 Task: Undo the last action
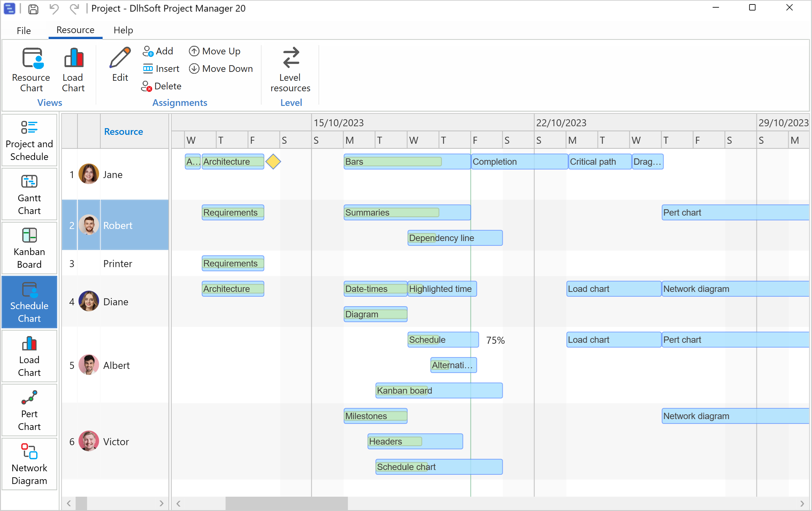[54, 9]
